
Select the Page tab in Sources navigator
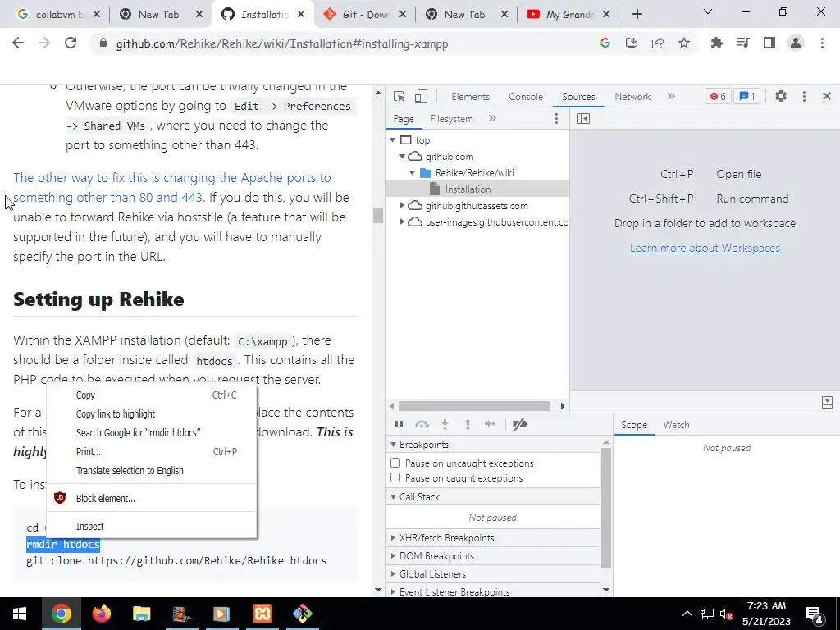coord(404,119)
